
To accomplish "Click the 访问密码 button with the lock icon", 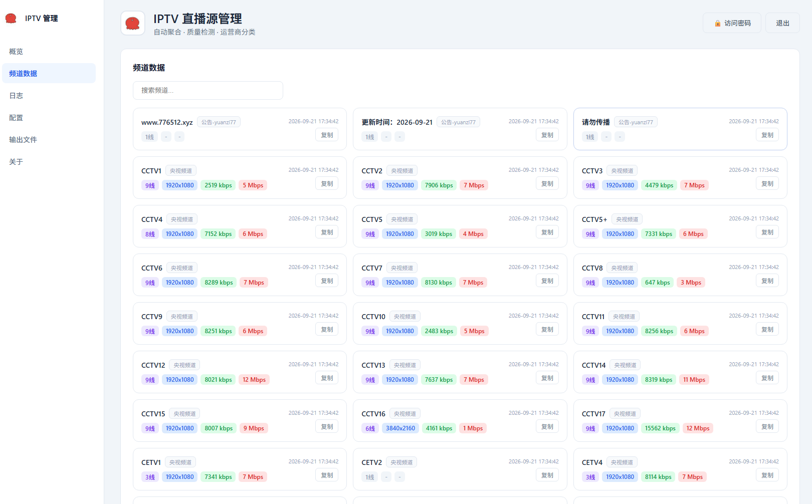I will click(732, 23).
